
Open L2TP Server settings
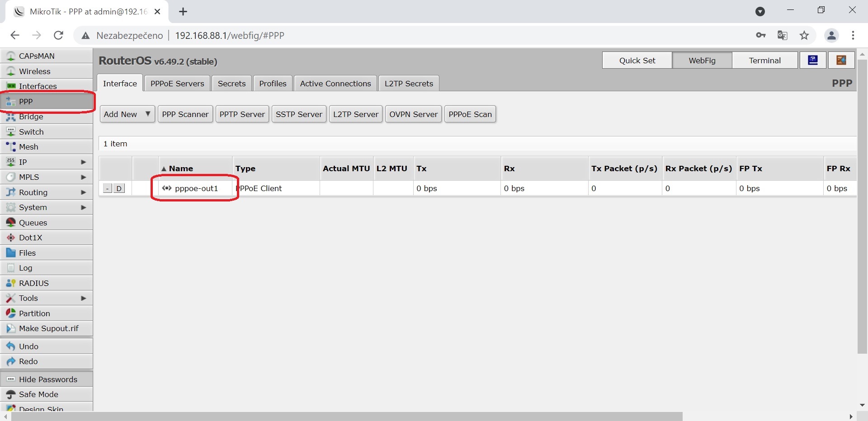356,114
